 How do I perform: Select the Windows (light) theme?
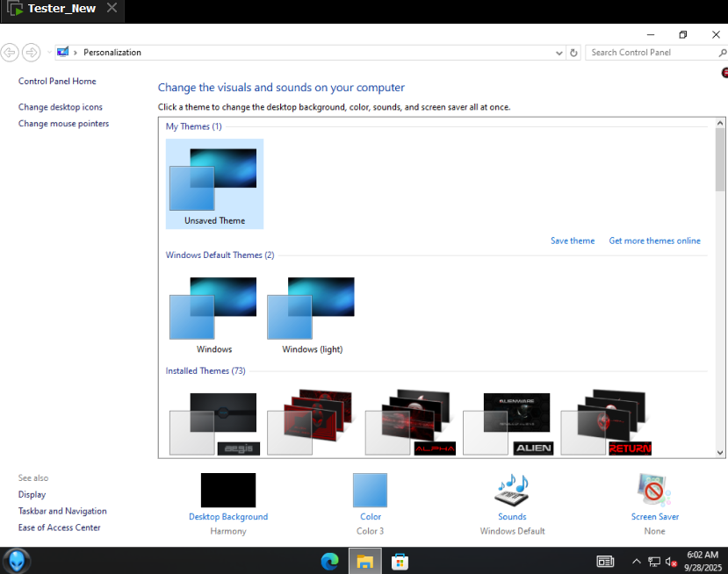[x=312, y=316]
